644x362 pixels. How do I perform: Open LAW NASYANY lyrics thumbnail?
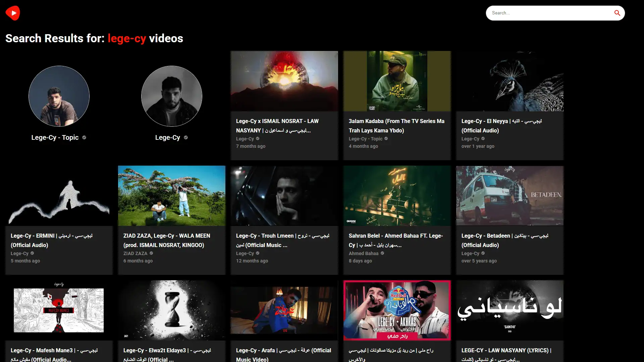(510, 310)
